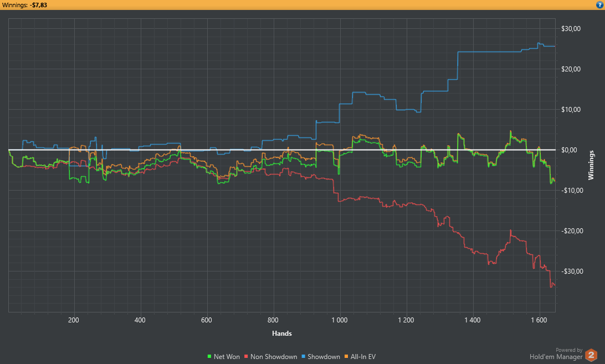605x364 pixels.
Task: Click the orange All-In EV legend swatch
Action: (346, 357)
